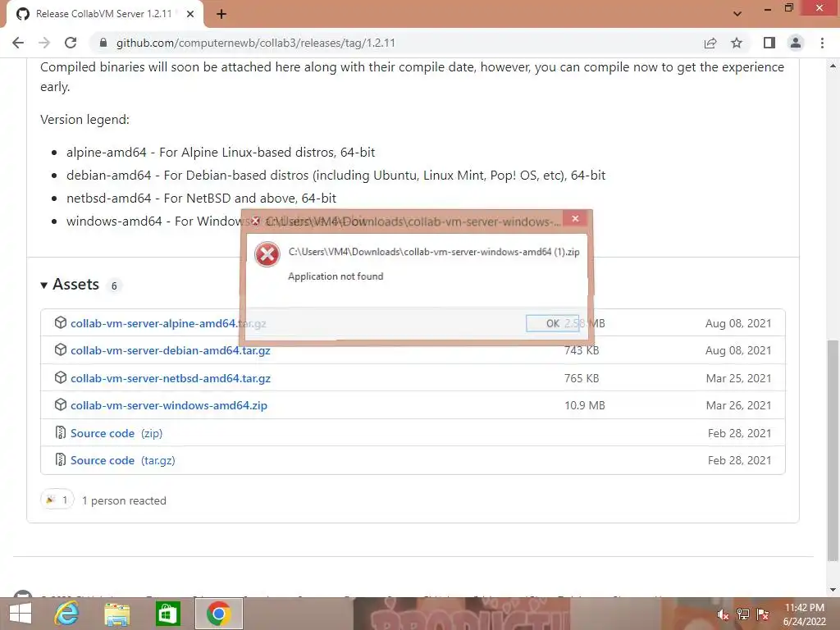Click file icon beside Source code (tar.gz)
840x630 pixels.
tap(61, 459)
